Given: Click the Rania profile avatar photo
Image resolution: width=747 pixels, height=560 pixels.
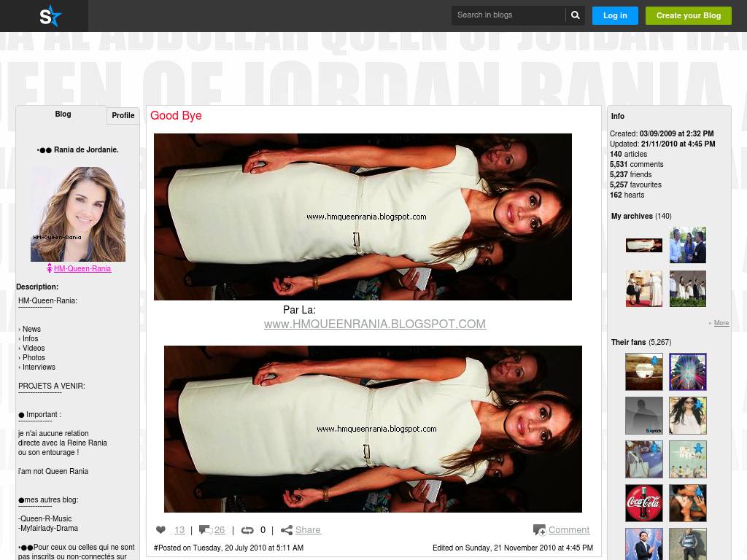Looking at the screenshot, I should pos(78,214).
